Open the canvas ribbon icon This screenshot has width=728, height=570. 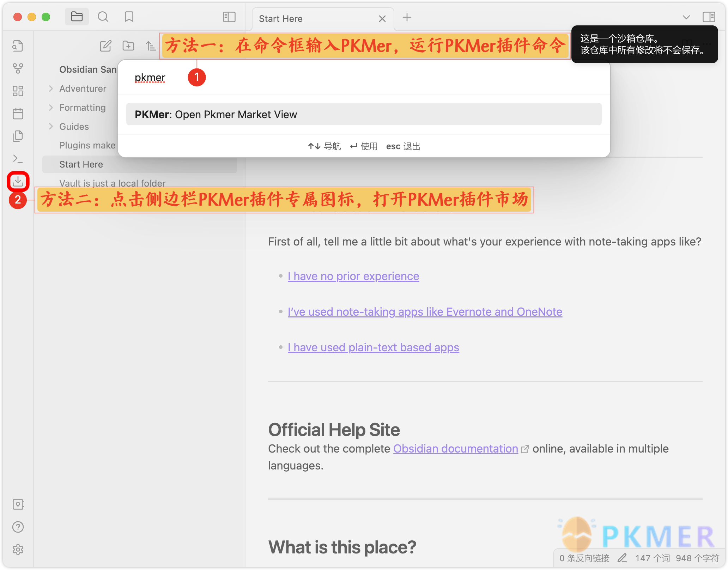click(x=18, y=91)
